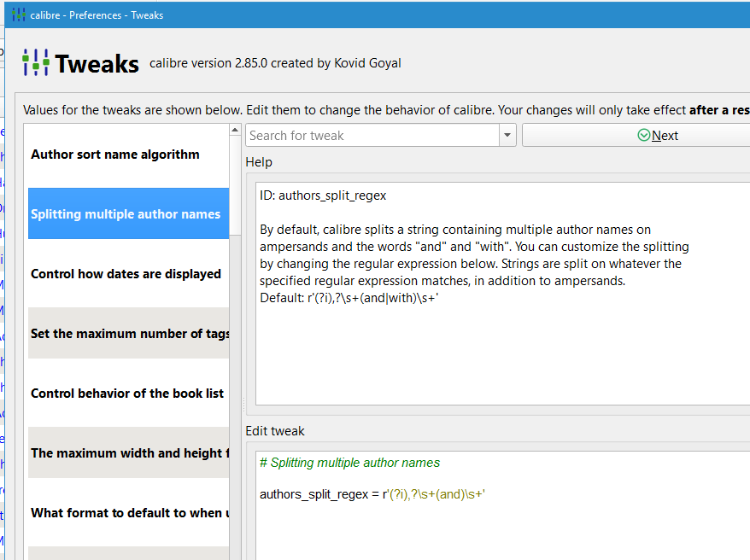750x560 pixels.
Task: Click the Tweaks sliders logo icon
Action: click(x=36, y=63)
